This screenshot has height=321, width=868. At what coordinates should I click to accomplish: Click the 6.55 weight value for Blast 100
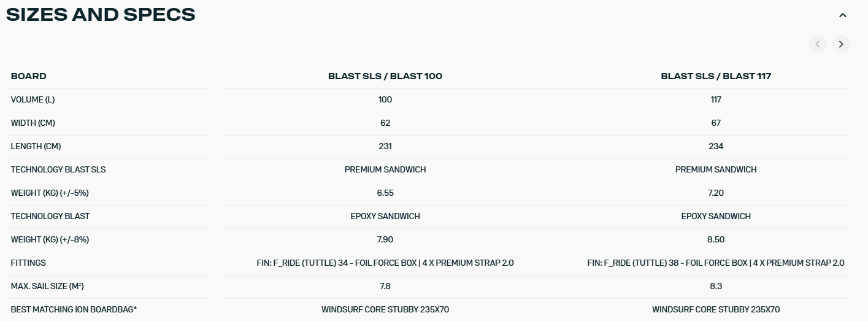pos(385,193)
